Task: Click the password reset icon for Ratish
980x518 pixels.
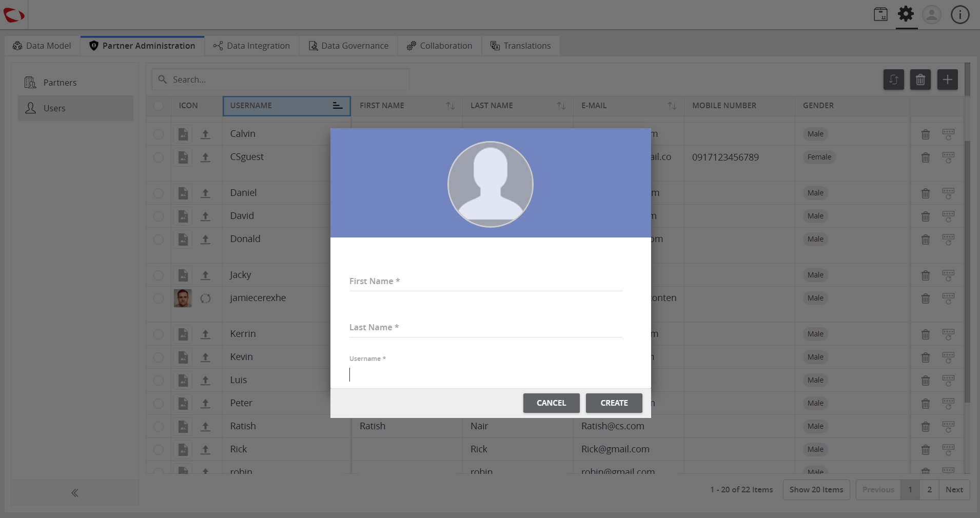Action: click(948, 427)
